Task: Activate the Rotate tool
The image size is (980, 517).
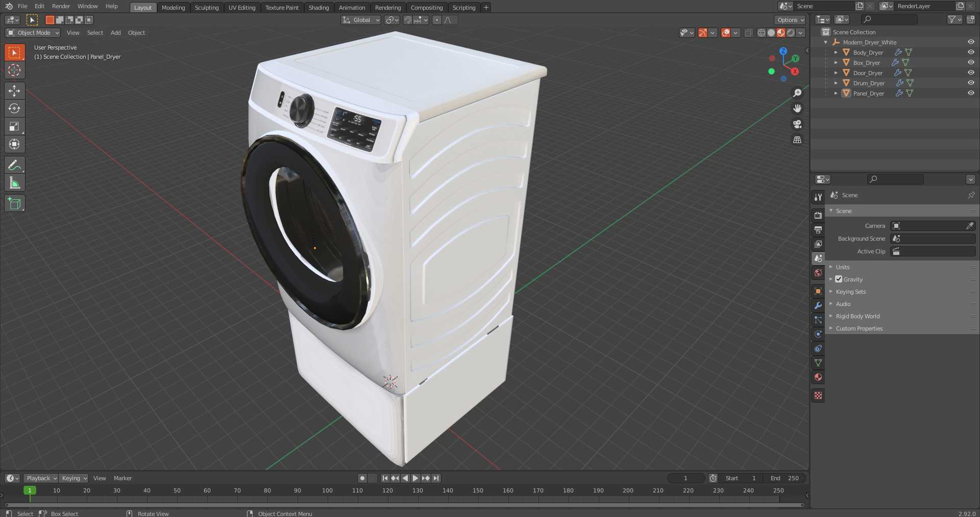Action: point(14,108)
